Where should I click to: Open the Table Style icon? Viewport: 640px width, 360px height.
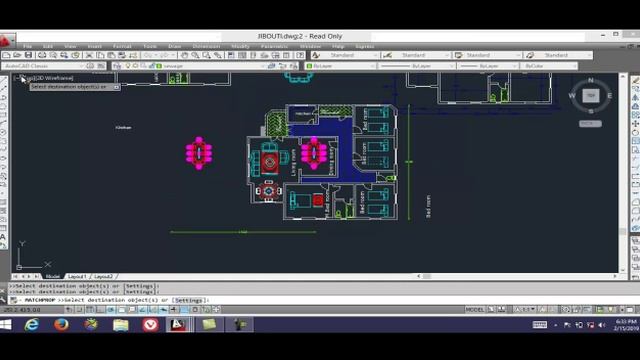point(459,55)
